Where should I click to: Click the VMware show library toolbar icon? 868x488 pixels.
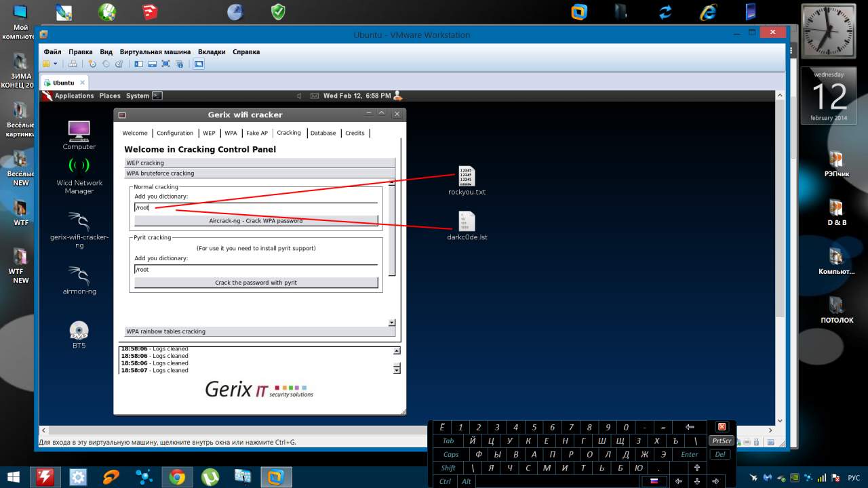pyautogui.click(x=139, y=64)
